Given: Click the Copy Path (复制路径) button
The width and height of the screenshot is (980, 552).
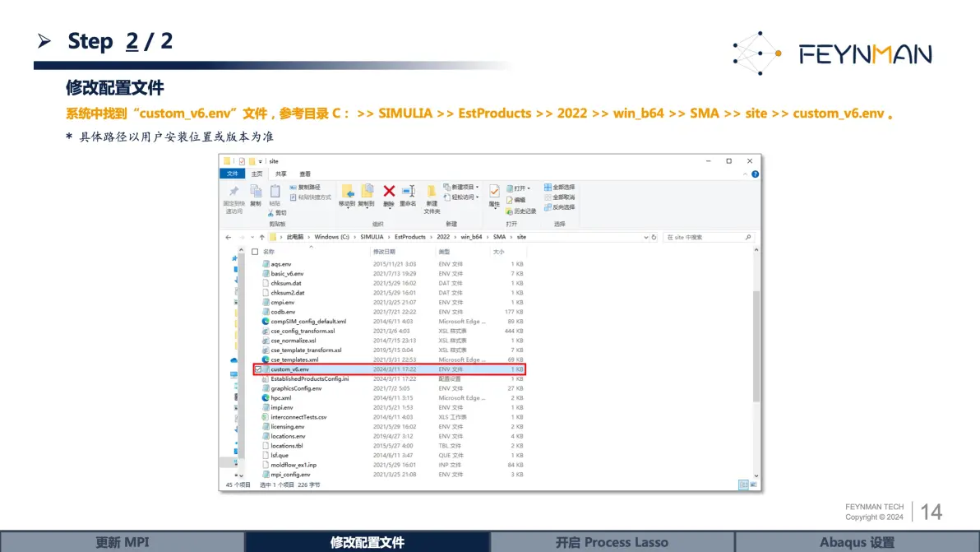Looking at the screenshot, I should tap(305, 188).
